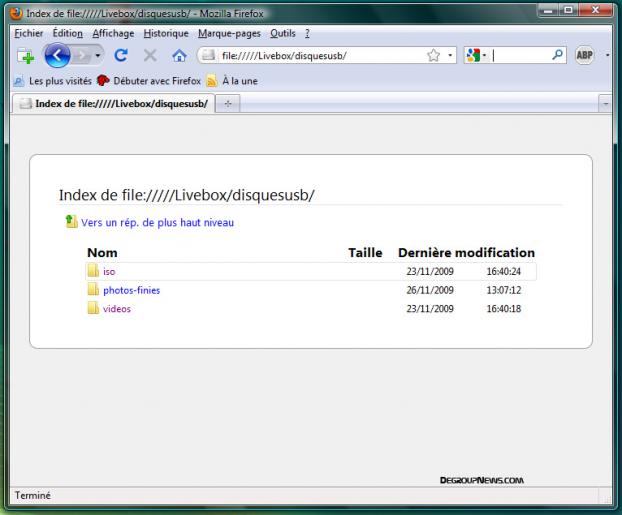
Task: Click the new tab plus icon in toolbar
Action: [x=25, y=56]
